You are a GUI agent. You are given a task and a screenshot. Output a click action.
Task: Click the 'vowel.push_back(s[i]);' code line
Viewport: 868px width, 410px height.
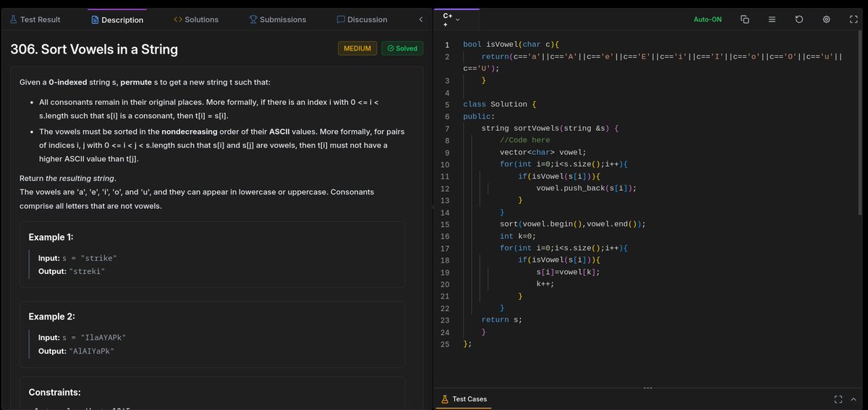click(587, 188)
